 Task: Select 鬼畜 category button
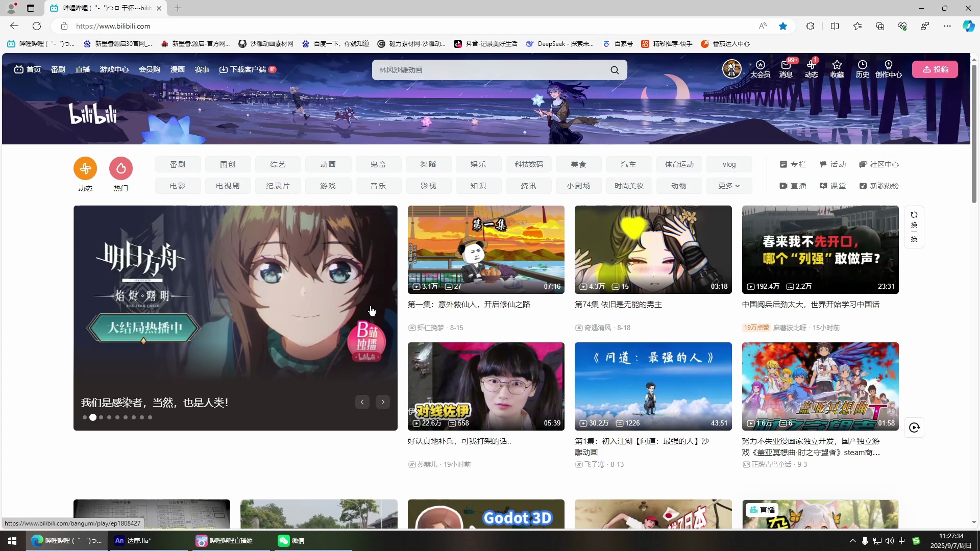tap(378, 164)
